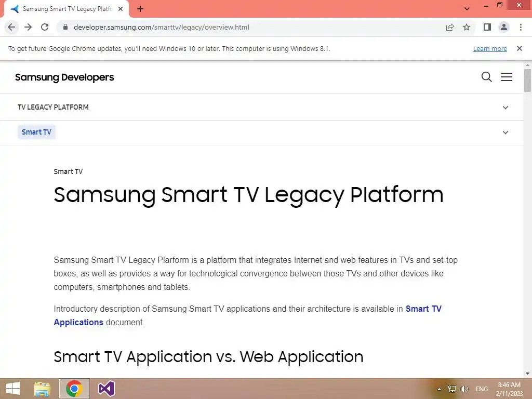Expand the TV LEGACY PLATFORM section
This screenshot has width=532, height=399.
(x=505, y=108)
